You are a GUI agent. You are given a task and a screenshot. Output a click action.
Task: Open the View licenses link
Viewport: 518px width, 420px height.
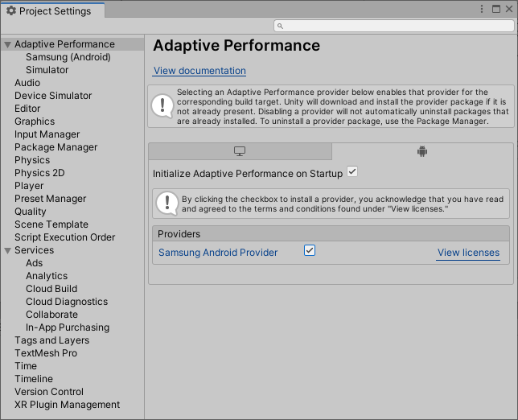click(x=468, y=253)
